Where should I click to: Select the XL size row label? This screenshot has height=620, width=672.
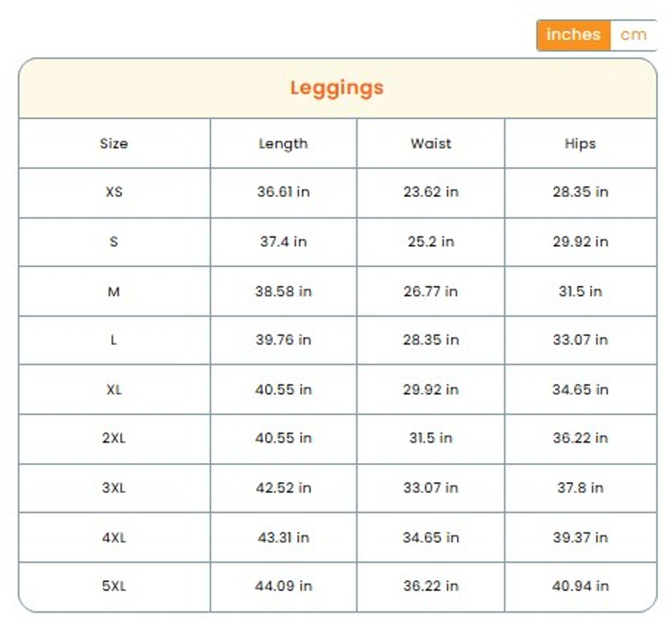(x=114, y=389)
